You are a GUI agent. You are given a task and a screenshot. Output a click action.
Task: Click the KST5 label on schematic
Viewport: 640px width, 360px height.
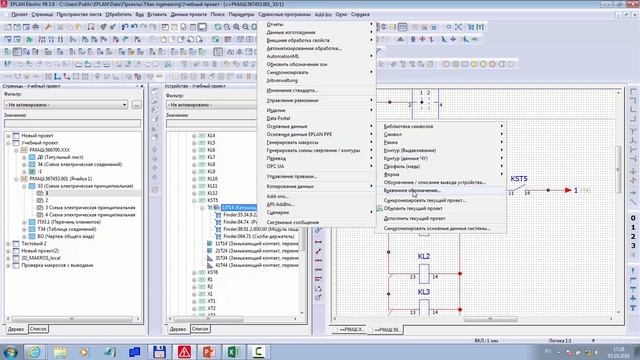(519, 179)
